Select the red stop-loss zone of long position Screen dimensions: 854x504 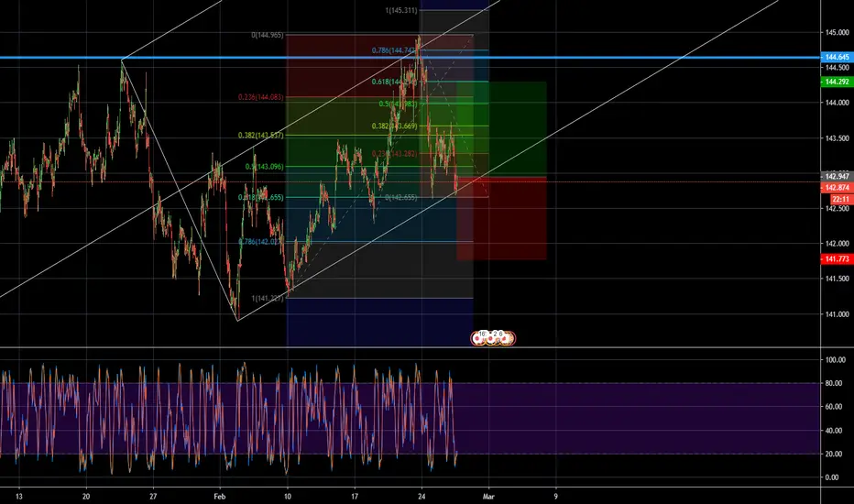501,218
